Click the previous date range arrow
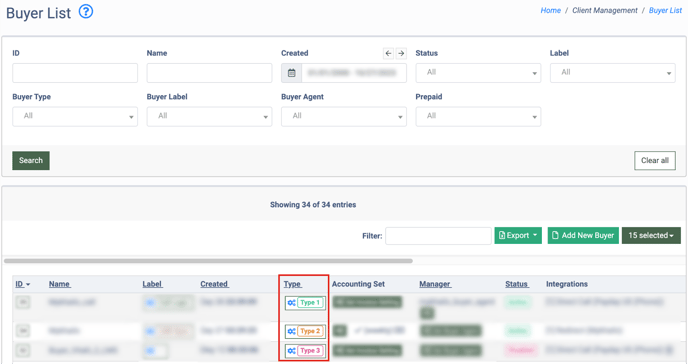 [x=388, y=53]
